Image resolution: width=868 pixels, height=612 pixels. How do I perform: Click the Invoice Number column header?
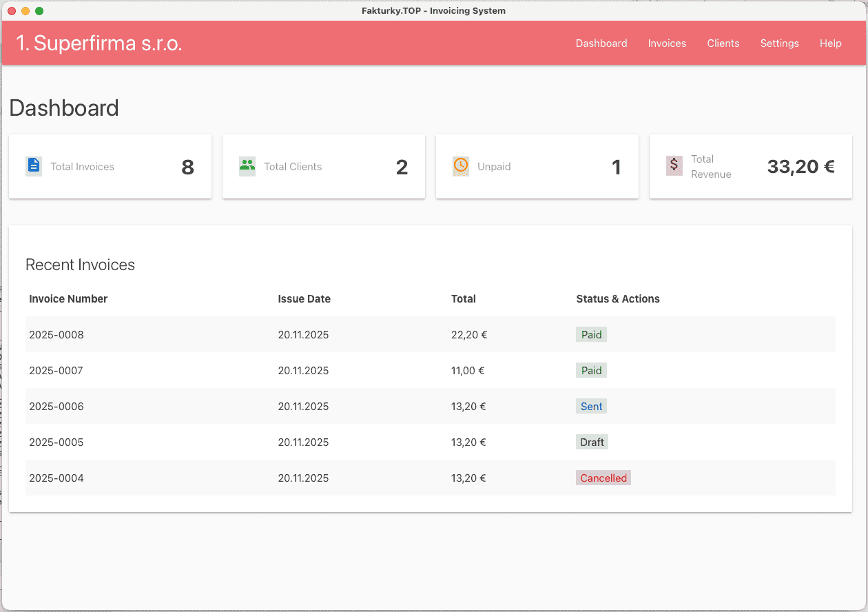tap(68, 299)
